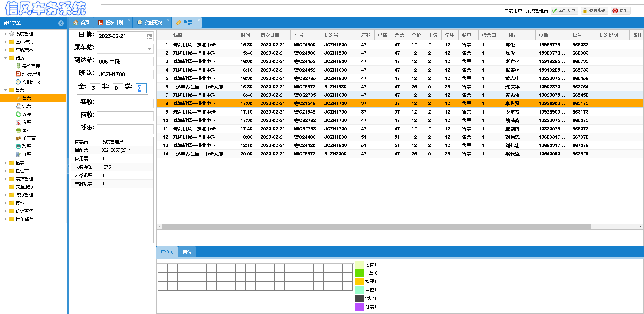The image size is (644, 314).
Task: Click the 票价管理 dollar icon
Action: (18, 66)
